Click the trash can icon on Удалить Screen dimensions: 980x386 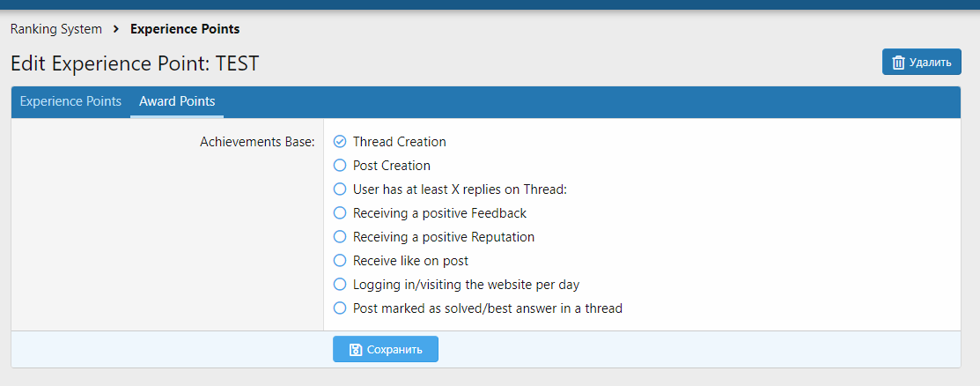click(898, 63)
